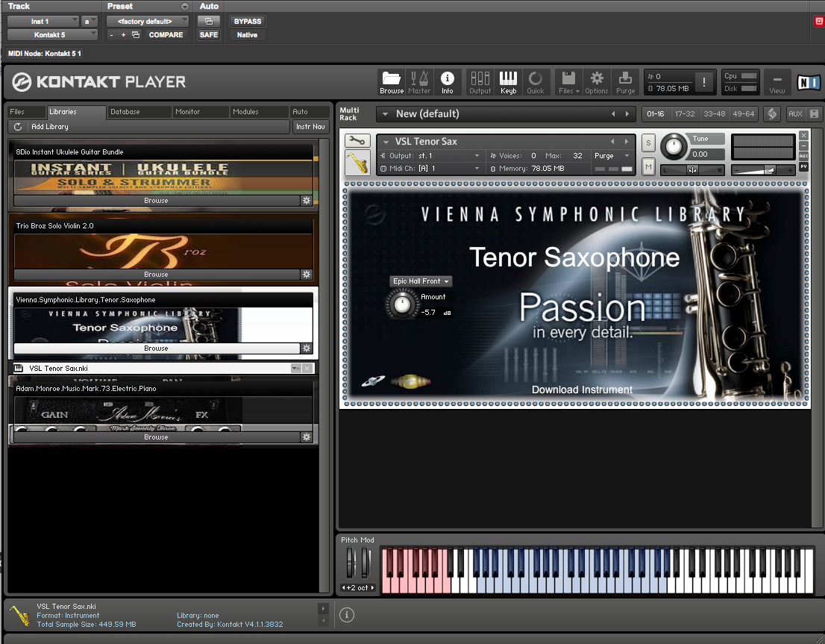Browse the Trio Broz Solo Violin library

157,275
